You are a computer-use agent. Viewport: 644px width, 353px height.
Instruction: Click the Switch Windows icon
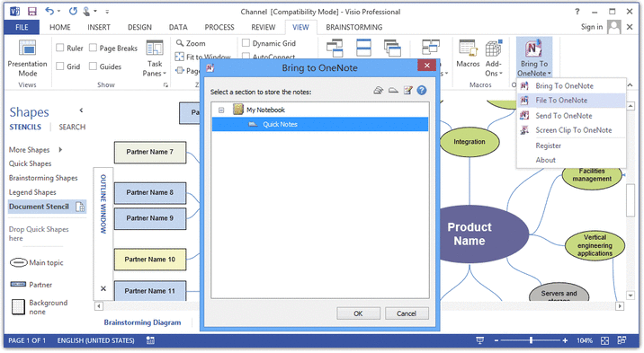pyautogui.click(x=431, y=47)
